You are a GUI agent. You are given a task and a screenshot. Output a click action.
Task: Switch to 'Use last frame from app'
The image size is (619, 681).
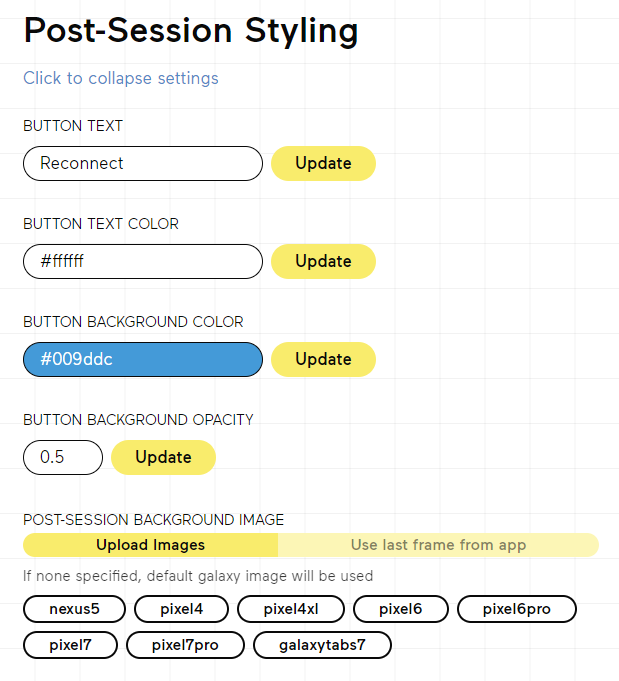click(x=438, y=546)
